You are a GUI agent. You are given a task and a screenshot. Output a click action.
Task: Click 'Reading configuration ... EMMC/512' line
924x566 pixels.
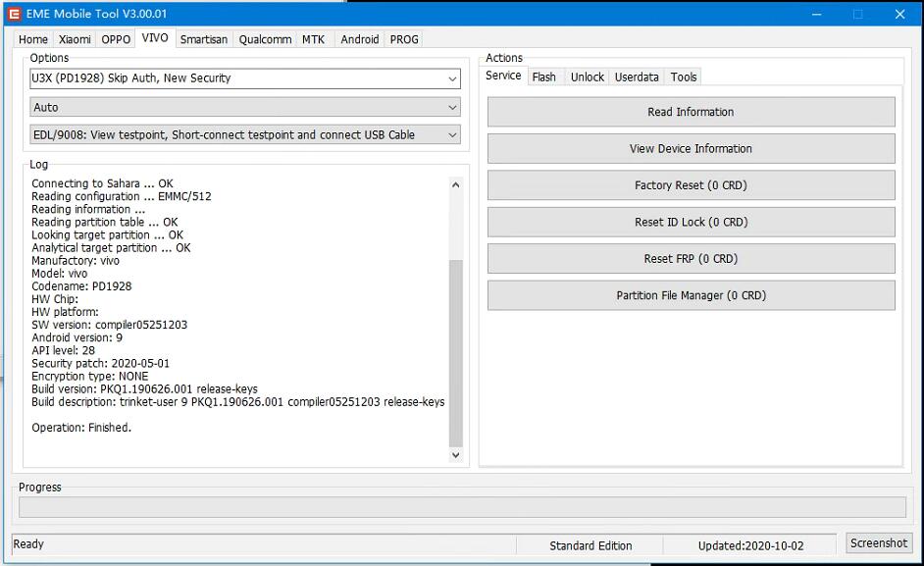(122, 197)
